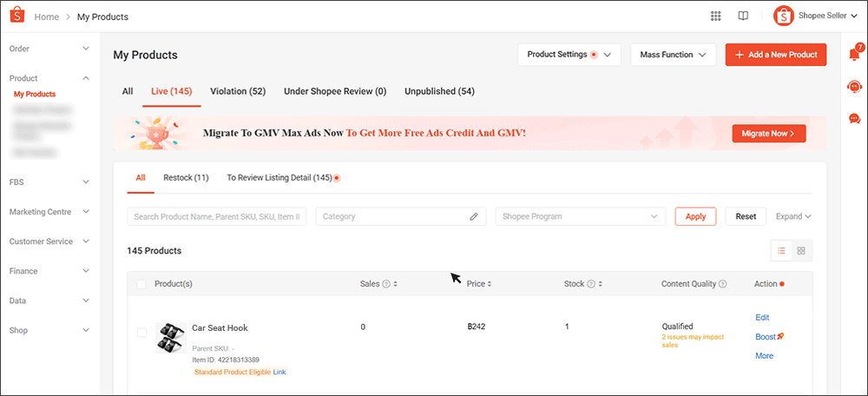Open the Violation (52) tab
868x396 pixels.
coord(238,91)
